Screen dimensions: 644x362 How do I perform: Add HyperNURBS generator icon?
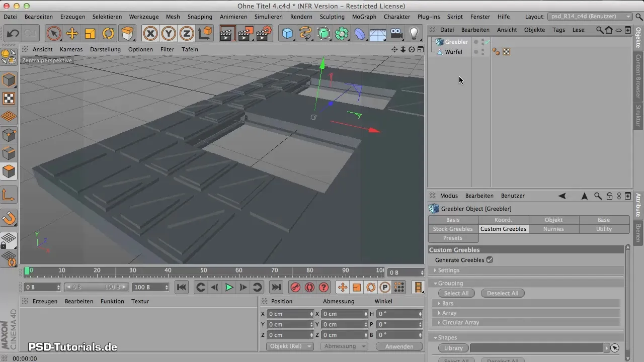324,34
